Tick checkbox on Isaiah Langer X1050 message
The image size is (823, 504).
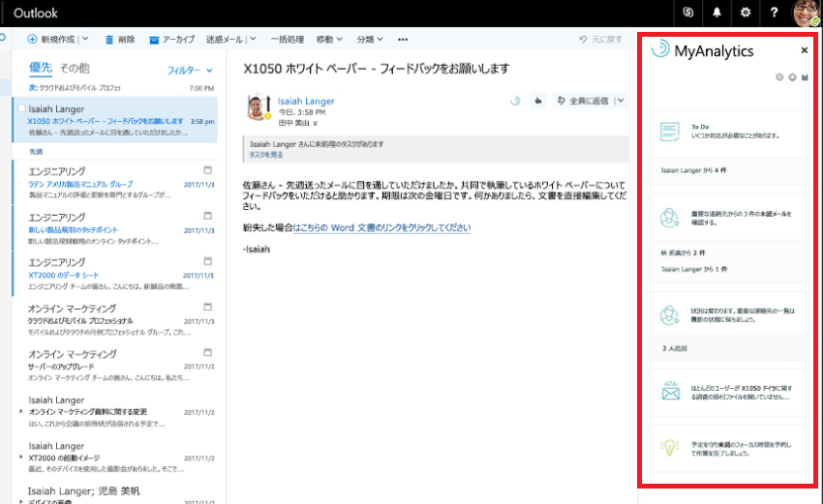pyautogui.click(x=21, y=108)
